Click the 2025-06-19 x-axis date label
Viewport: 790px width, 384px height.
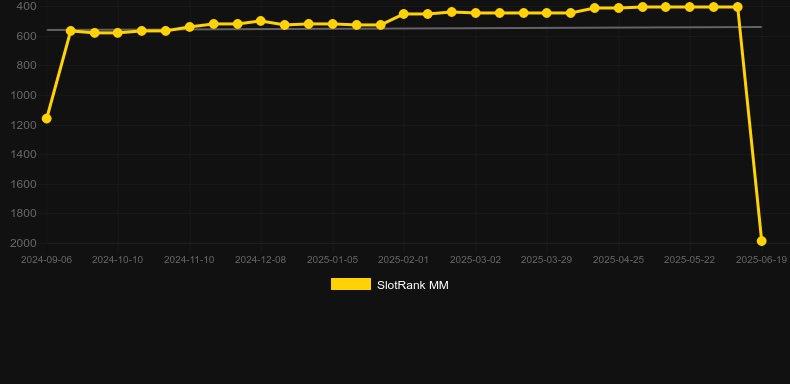point(761,260)
